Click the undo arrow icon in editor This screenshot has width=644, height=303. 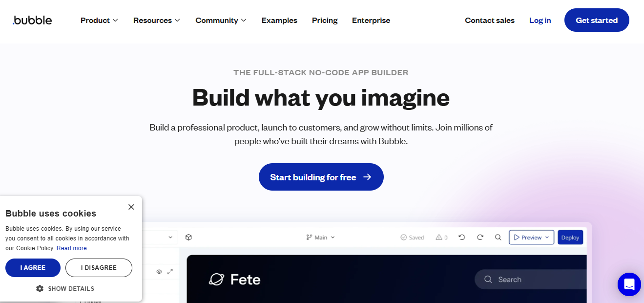462,238
